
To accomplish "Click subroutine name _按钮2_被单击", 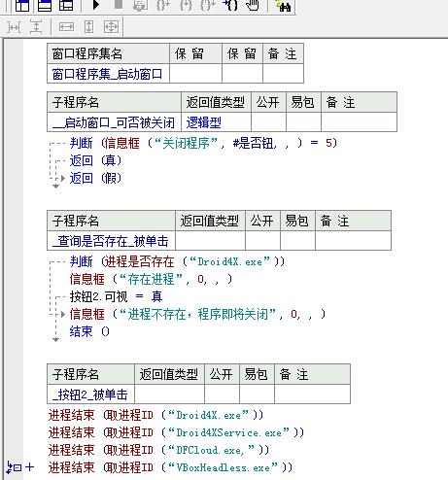I will 90,394.
